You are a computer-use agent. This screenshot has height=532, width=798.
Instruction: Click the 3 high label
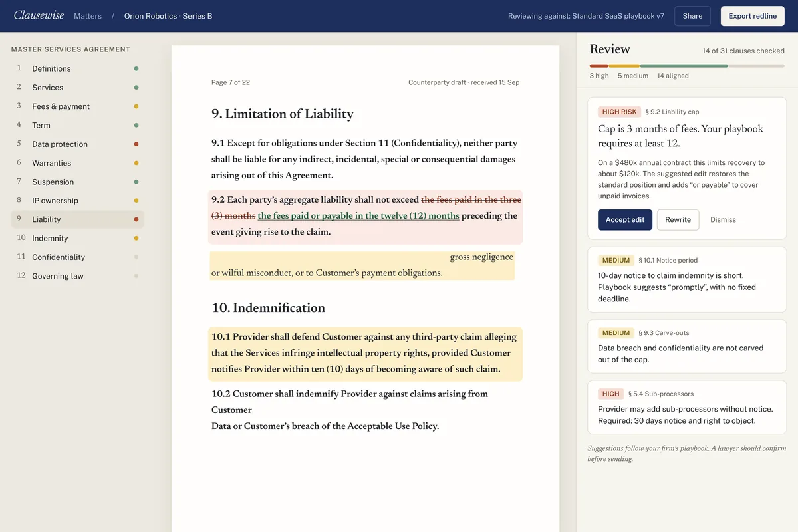click(599, 76)
